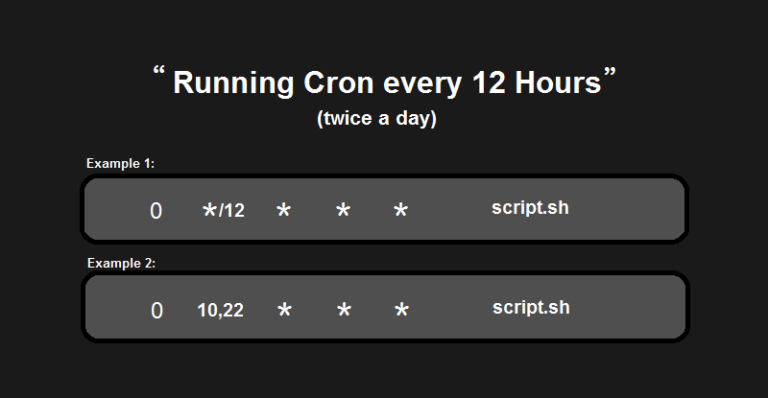Click the minute field "0" in Example 2
The width and height of the screenshot is (768, 398).
point(157,311)
